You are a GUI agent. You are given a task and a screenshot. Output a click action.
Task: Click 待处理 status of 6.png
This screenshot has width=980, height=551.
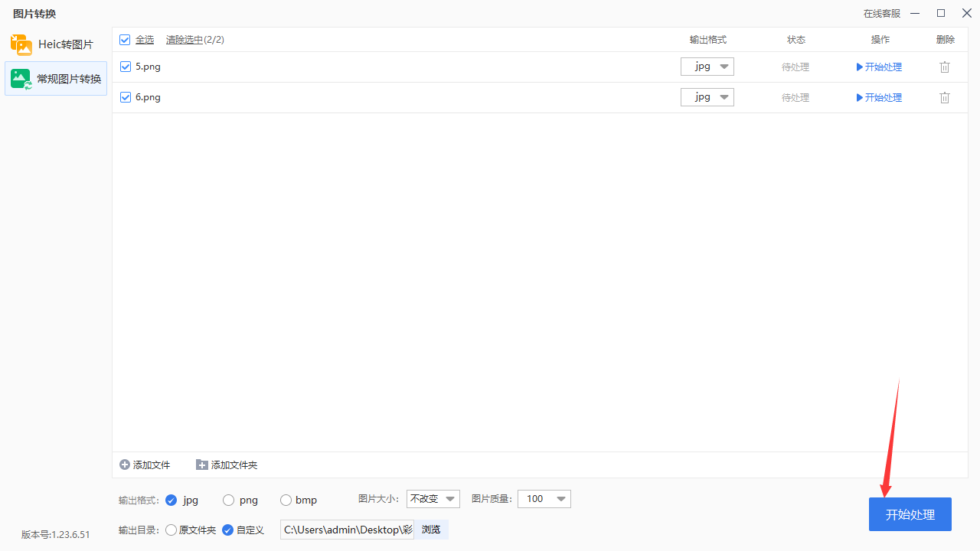pos(795,98)
